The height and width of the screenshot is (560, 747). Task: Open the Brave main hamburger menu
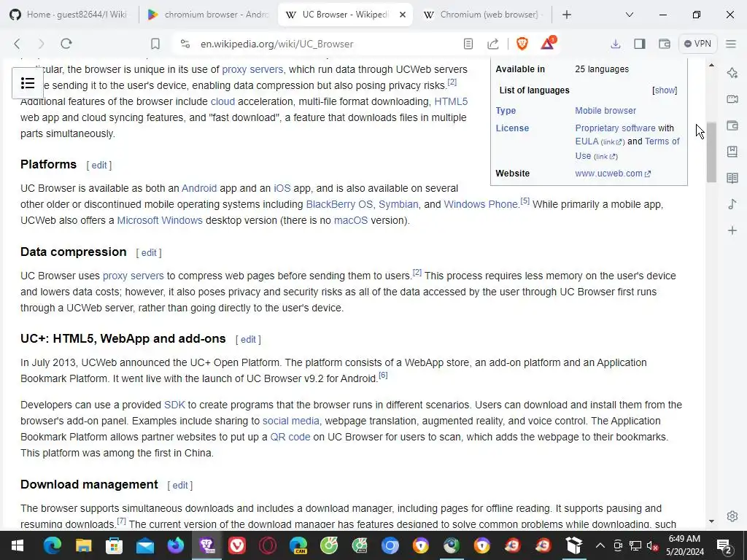731,44
